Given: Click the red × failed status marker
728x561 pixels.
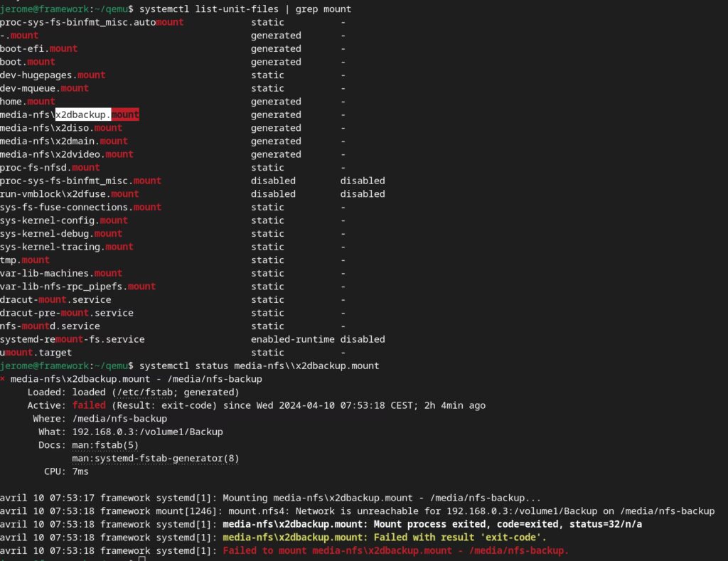Looking at the screenshot, I should click(4, 379).
